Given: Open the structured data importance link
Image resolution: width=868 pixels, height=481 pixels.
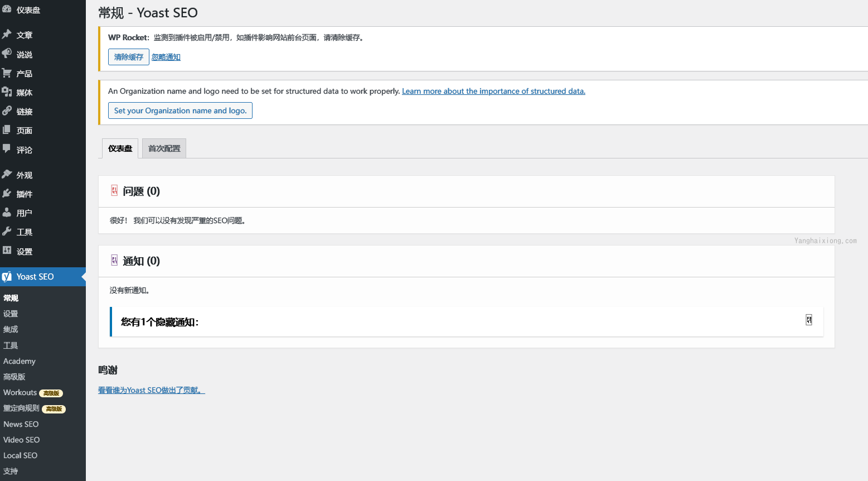Looking at the screenshot, I should pos(494,91).
